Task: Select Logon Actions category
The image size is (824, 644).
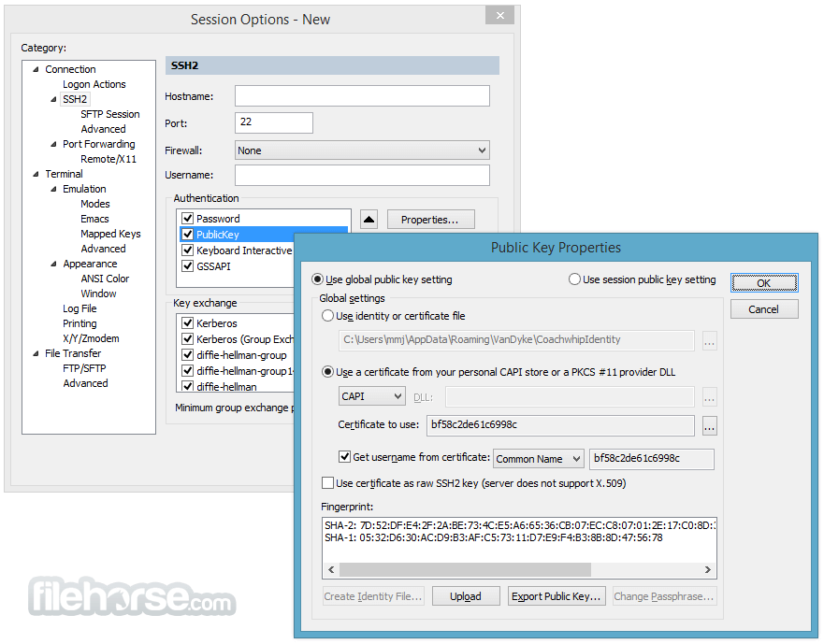Action: 94,84
